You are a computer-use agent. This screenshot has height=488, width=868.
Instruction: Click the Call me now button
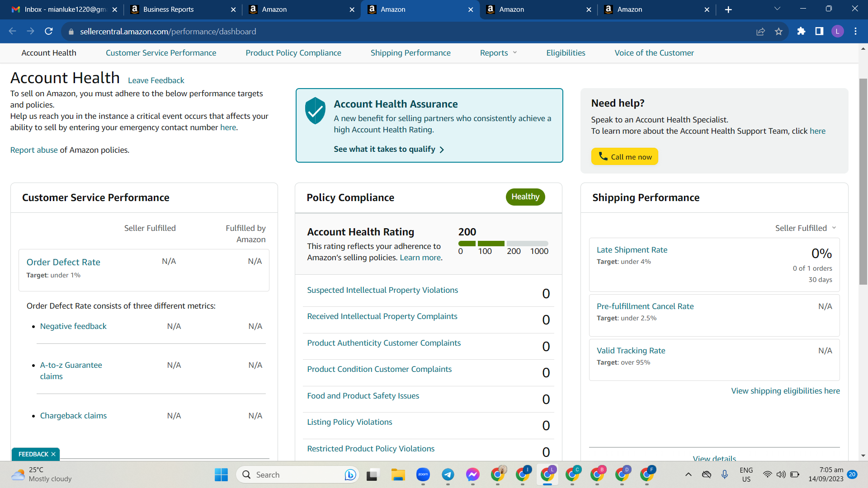(625, 156)
